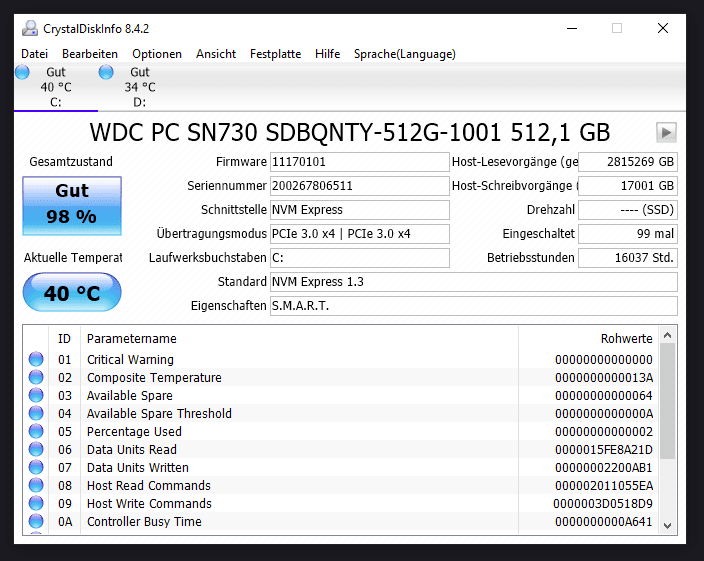Click the Host-Lesevorgänge value 2815269 GB
Screen dimensions: 704x561
[628, 162]
